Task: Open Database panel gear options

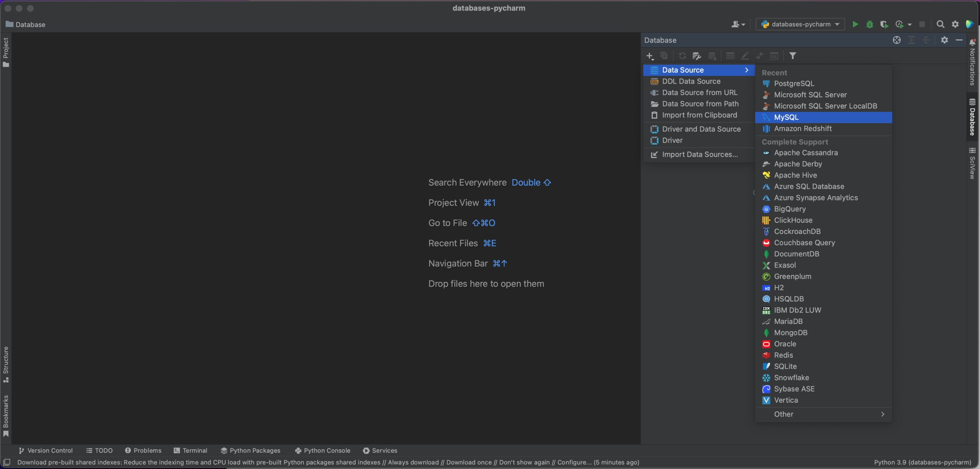Action: tap(944, 40)
